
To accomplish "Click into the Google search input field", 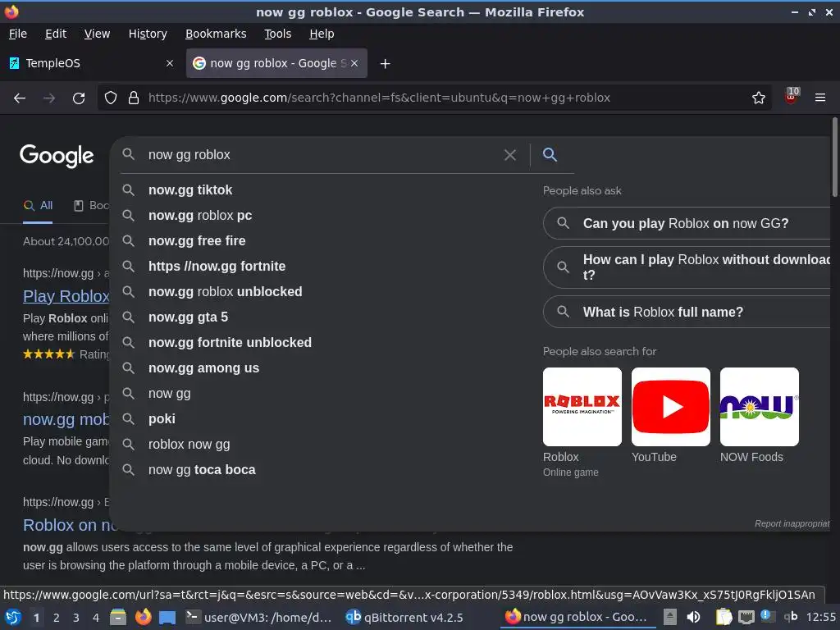I will 322,155.
